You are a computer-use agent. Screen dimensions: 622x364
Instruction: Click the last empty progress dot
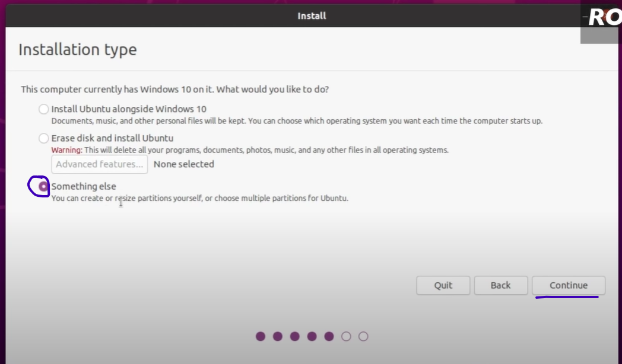364,336
